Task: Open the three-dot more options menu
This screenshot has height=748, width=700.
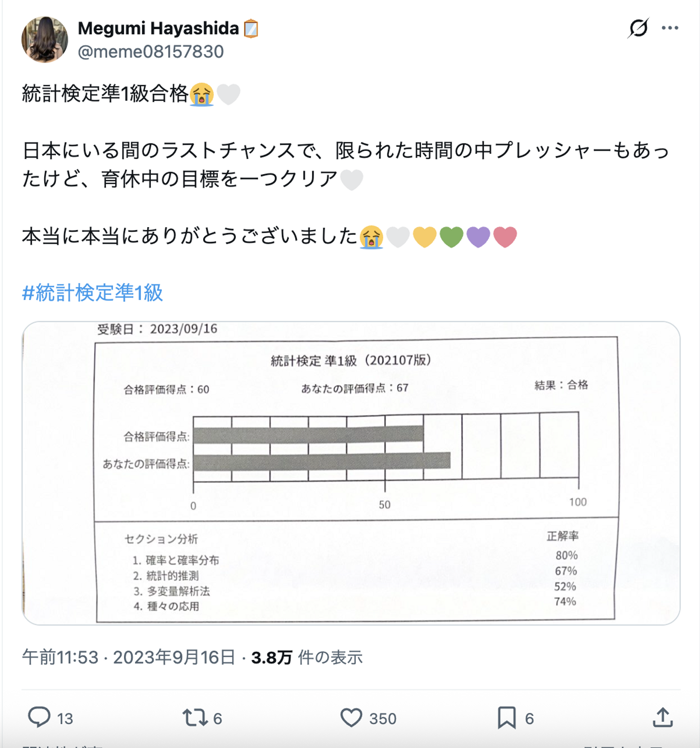Action: click(670, 28)
